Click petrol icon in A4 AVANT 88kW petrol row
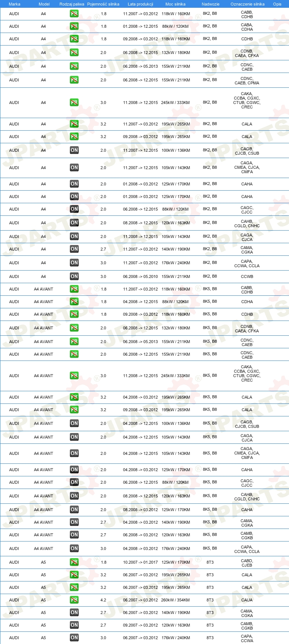Image resolution: width=289 pixels, height=644 pixels. click(74, 302)
